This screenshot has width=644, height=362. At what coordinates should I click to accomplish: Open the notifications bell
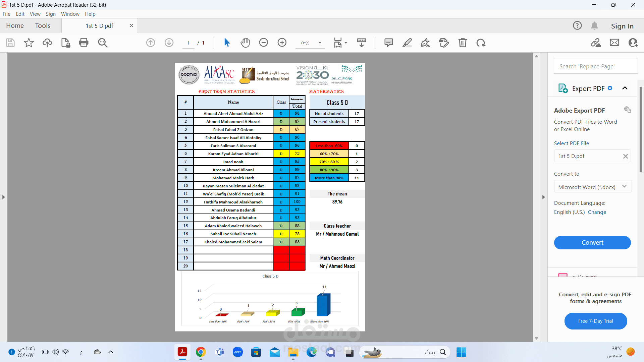tap(594, 25)
